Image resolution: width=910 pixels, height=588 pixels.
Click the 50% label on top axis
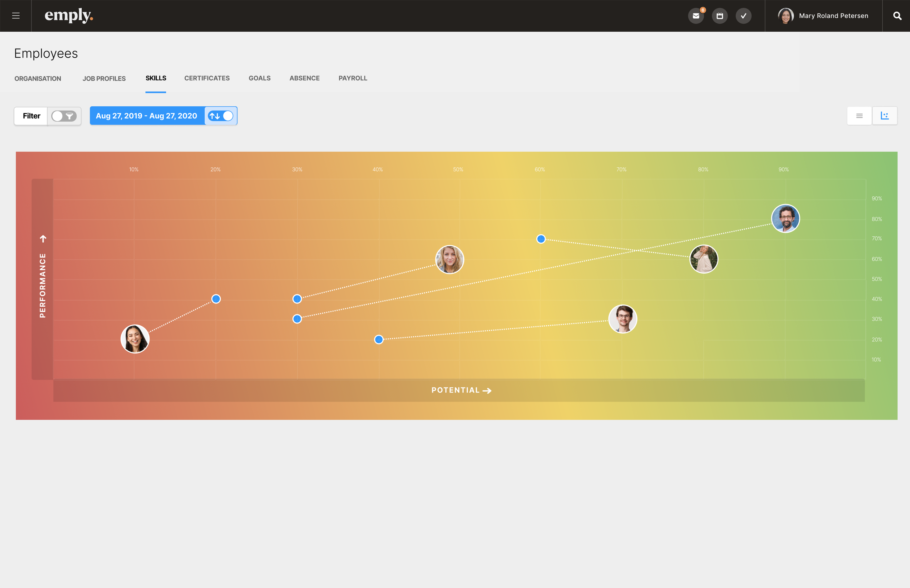(x=458, y=170)
